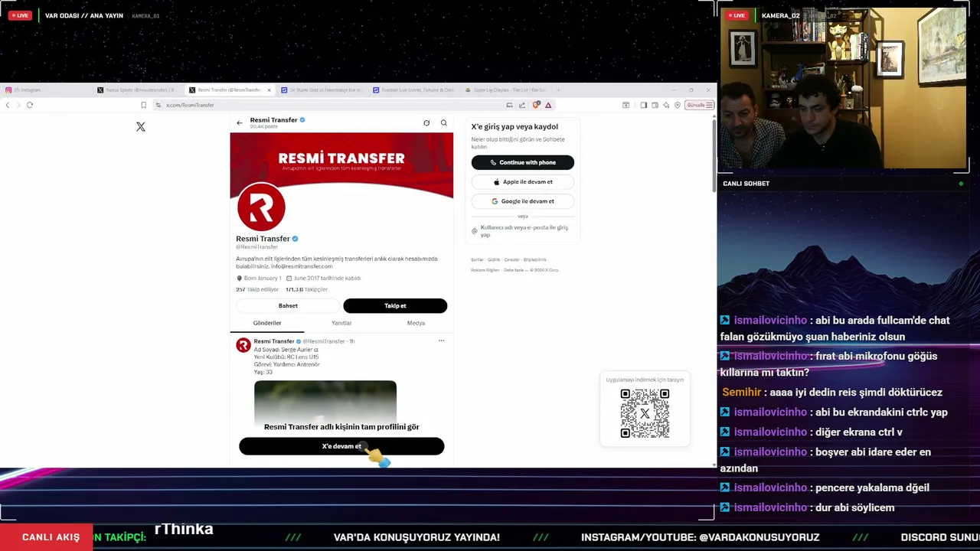Image resolution: width=980 pixels, height=551 pixels.
Task: Click Apple ile devam et
Action: 523,182
